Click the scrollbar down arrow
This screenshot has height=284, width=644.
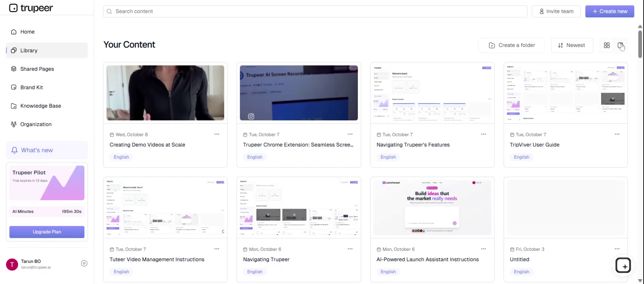(x=640, y=281)
